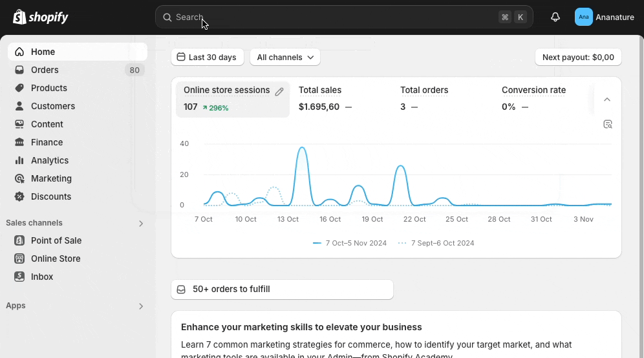Toggle the 7 Sept–6 Oct 2024 legend series
Screen dimensions: 644x358
(x=436, y=243)
